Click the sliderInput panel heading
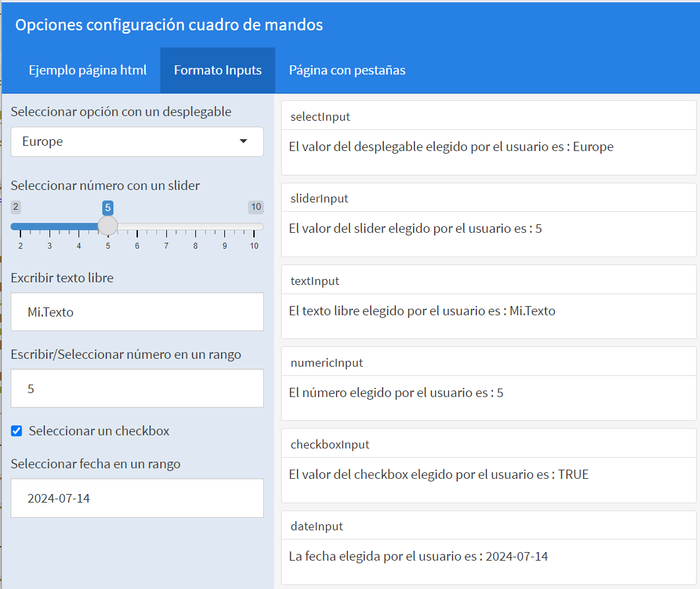 [319, 199]
